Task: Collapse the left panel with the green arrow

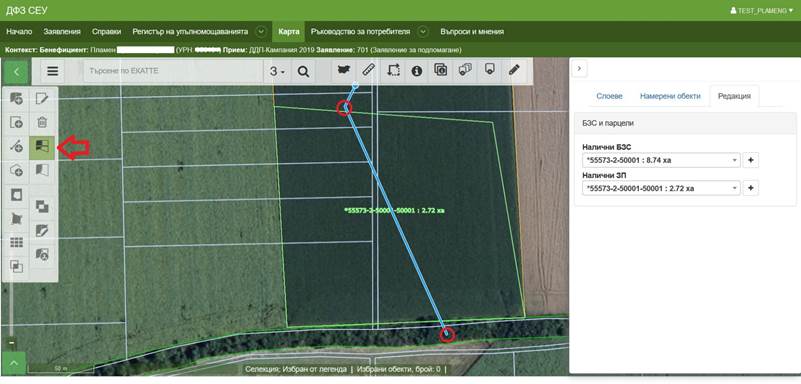Action: (x=16, y=71)
